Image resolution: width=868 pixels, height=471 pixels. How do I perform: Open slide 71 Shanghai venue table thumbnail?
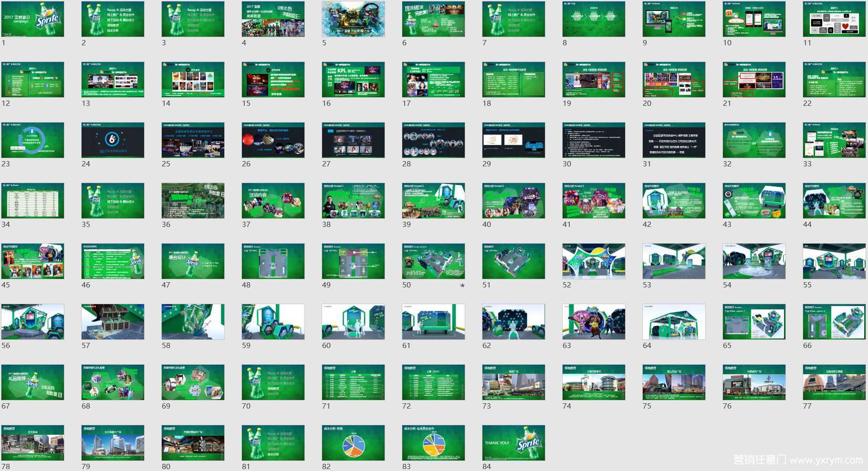coord(353,382)
